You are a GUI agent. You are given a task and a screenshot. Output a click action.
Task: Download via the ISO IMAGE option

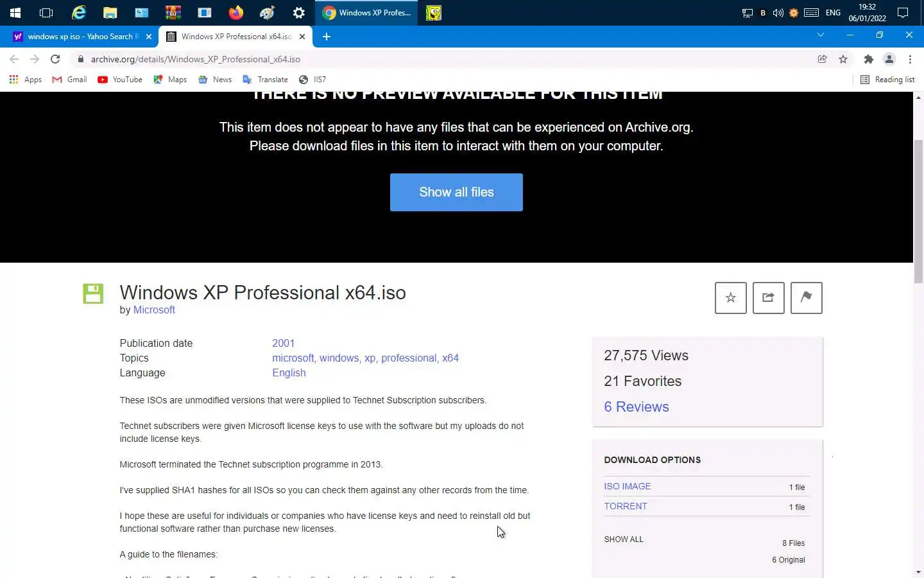[x=628, y=486]
